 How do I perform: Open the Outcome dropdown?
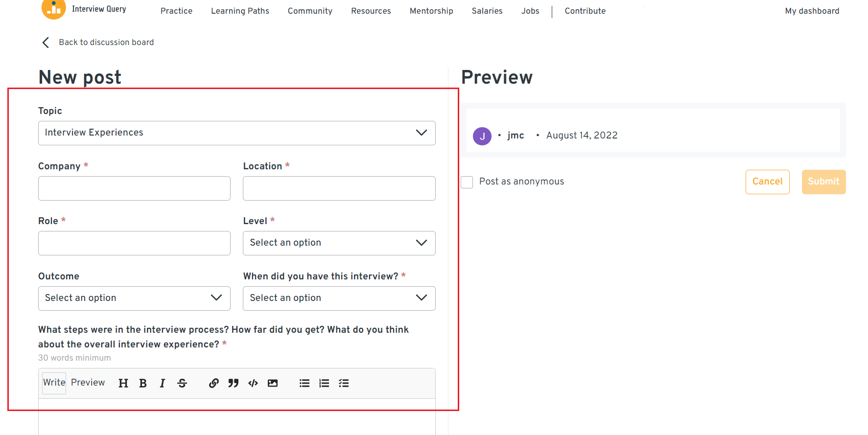[x=134, y=298]
